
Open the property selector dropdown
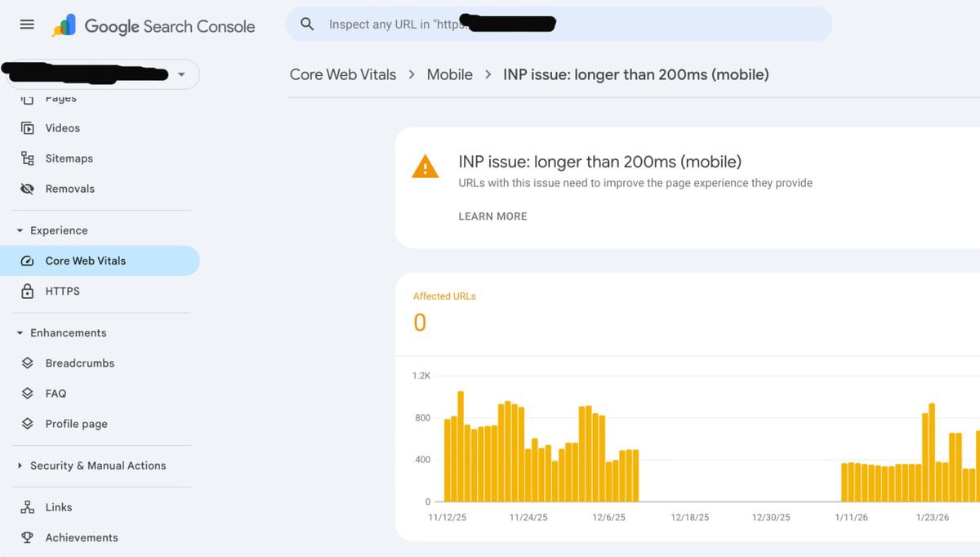pyautogui.click(x=104, y=74)
